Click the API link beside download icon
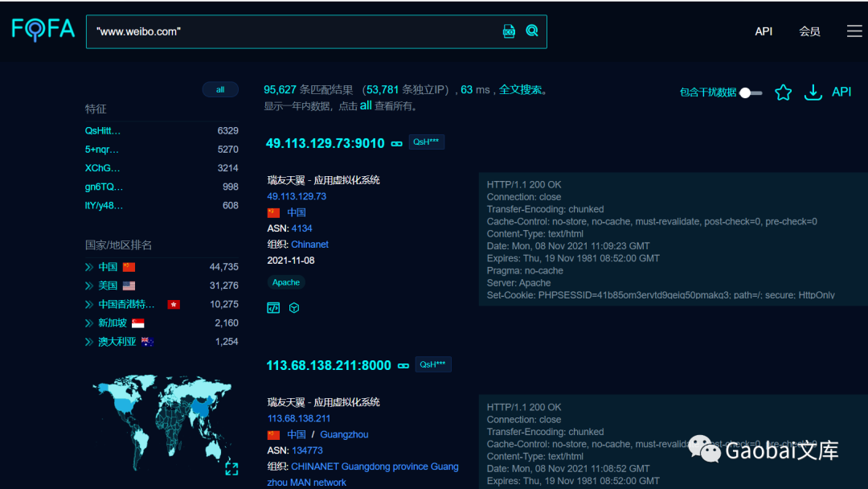 pos(841,92)
